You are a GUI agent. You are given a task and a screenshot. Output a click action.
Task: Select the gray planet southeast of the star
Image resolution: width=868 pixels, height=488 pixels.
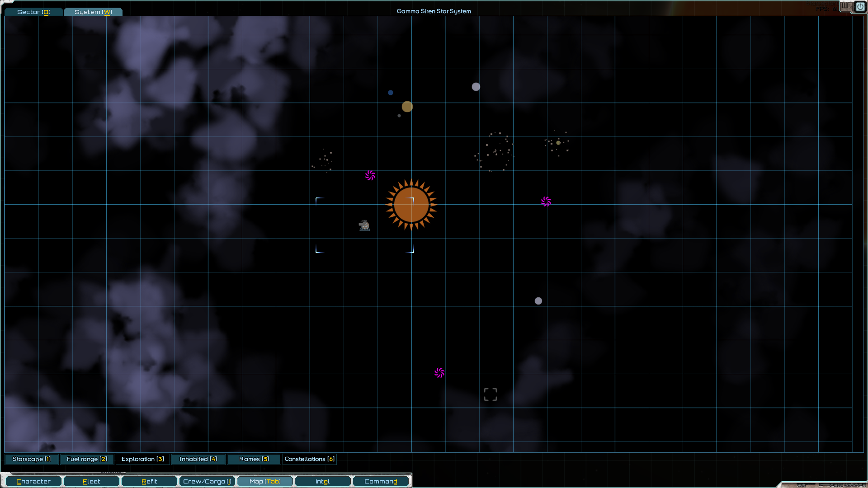coord(538,301)
